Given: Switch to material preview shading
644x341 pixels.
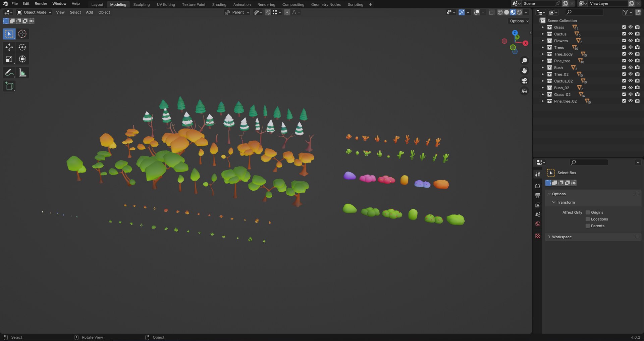Looking at the screenshot, I should pyautogui.click(x=513, y=12).
